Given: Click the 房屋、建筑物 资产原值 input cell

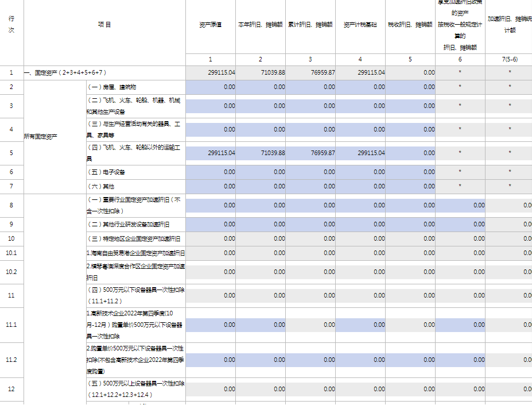Looking at the screenshot, I should click(211, 87).
